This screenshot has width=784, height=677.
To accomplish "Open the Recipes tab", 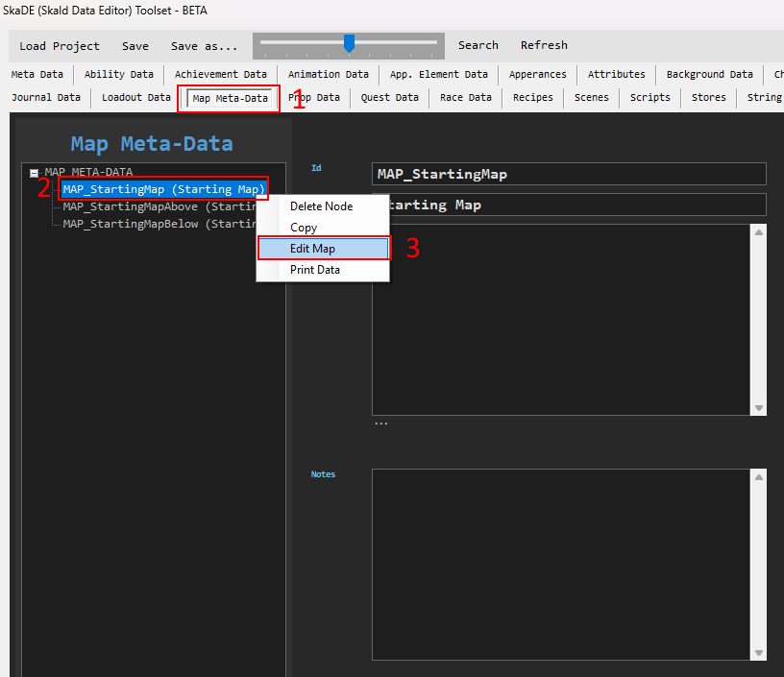I will [532, 97].
